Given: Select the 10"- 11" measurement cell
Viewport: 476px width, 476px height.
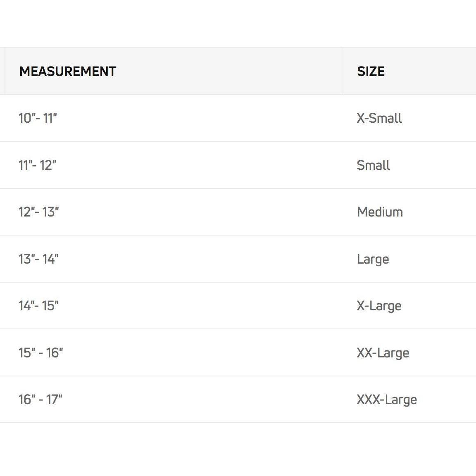Looking at the screenshot, I should pyautogui.click(x=38, y=118).
